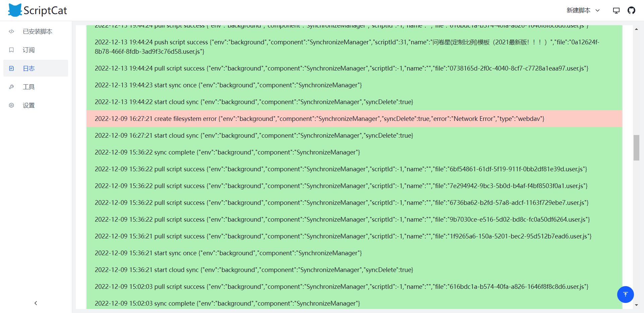Switch to the 订阅 section
Viewport: 644px width, 313px height.
(29, 50)
